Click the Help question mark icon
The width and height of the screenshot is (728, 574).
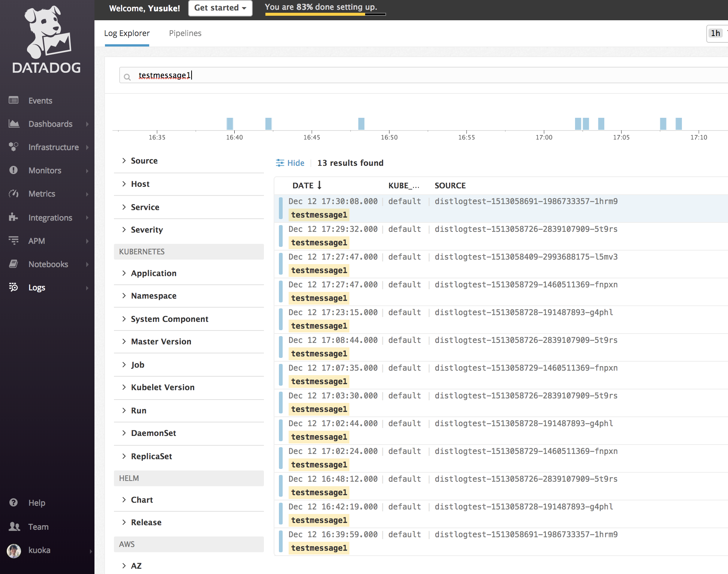coord(13,502)
